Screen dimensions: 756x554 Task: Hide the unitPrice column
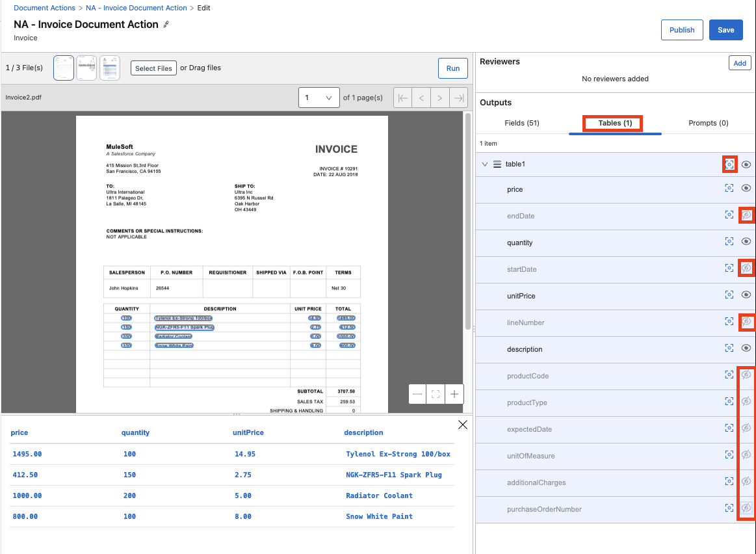(x=746, y=295)
